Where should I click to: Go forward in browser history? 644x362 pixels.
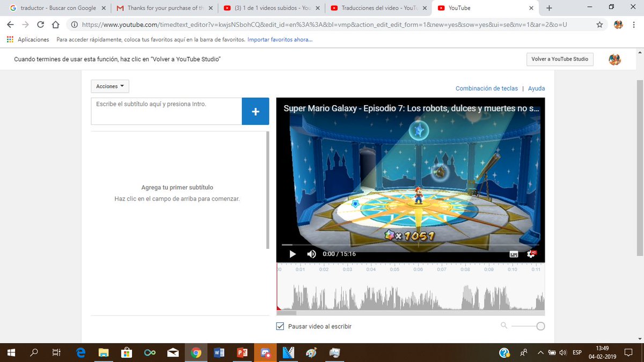[x=25, y=25]
